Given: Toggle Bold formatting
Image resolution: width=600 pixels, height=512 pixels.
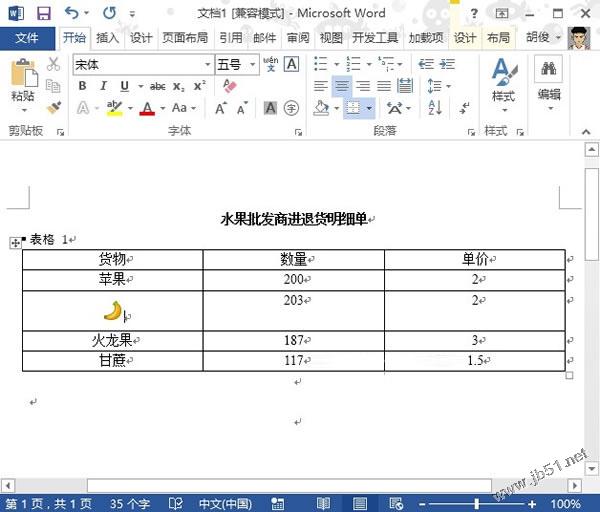Looking at the screenshot, I should pos(82,86).
